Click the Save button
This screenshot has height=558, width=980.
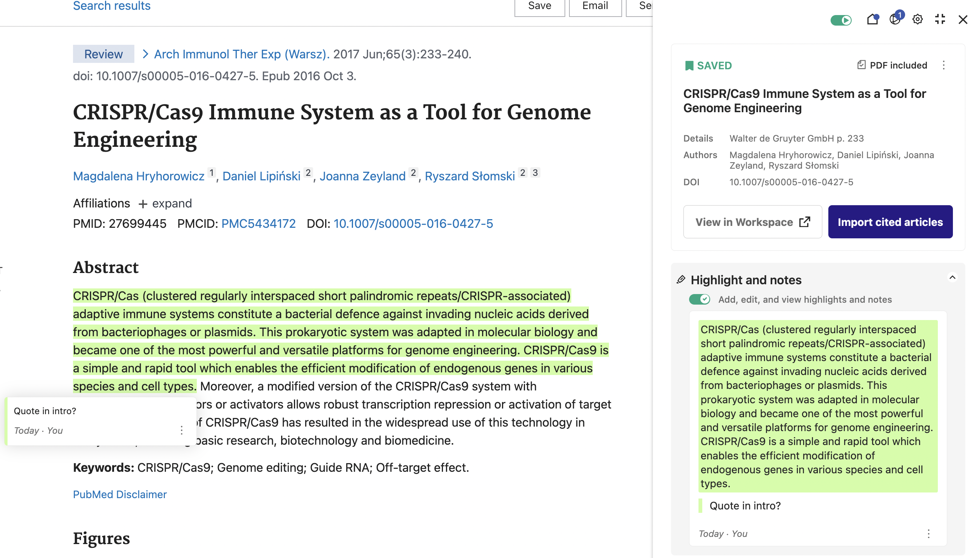coord(540,6)
